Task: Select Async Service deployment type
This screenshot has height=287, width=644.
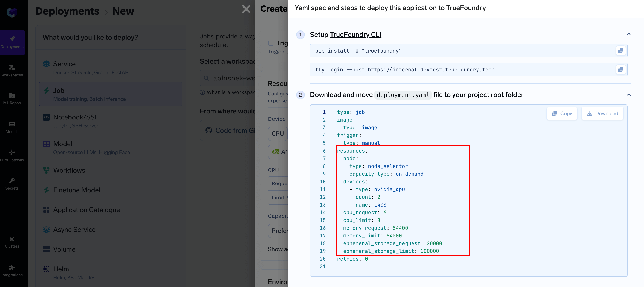Action: click(111, 230)
